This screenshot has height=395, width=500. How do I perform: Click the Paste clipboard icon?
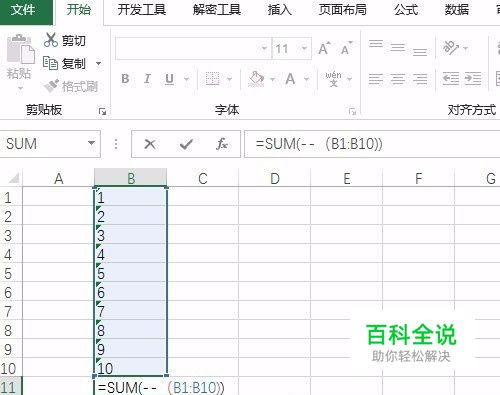point(21,49)
